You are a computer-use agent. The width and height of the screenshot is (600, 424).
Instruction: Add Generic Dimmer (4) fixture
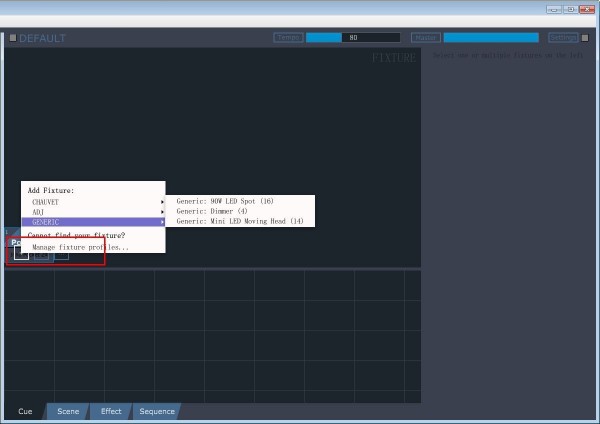(x=240, y=211)
